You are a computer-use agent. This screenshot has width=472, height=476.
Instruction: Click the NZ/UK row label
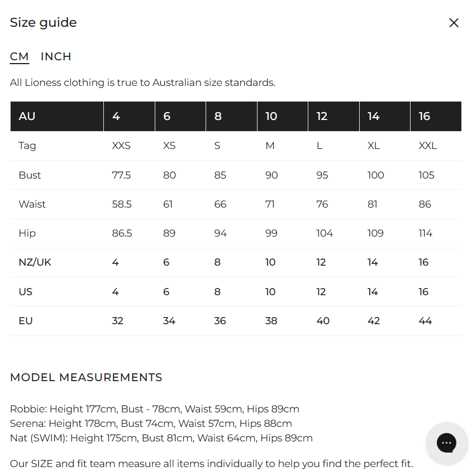[x=35, y=262]
